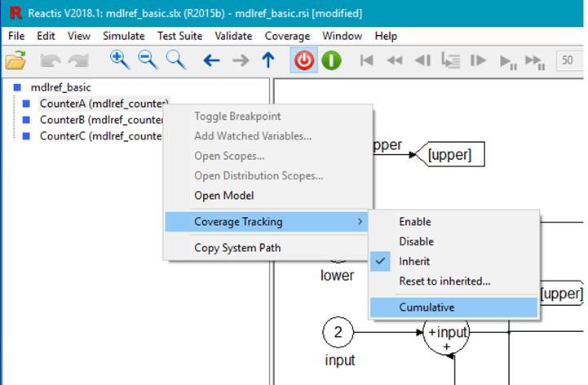
Task: Step backward one step icon
Action: (422, 60)
